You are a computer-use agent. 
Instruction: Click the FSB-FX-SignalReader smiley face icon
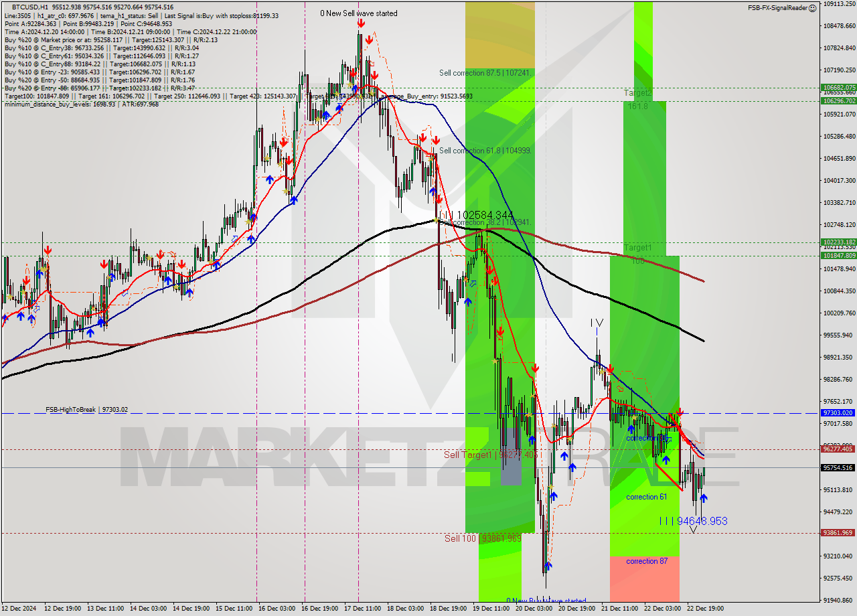click(812, 8)
